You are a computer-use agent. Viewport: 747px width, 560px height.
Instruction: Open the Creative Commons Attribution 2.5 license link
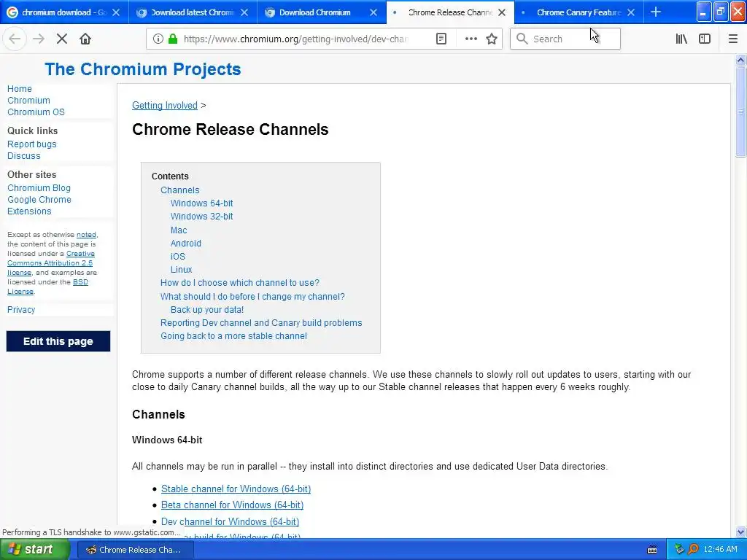(50, 262)
